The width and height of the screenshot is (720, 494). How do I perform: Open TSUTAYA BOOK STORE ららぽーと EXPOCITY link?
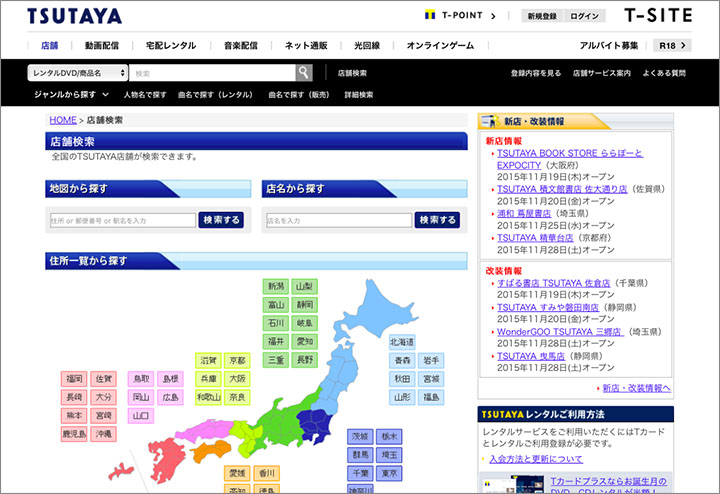(x=570, y=159)
